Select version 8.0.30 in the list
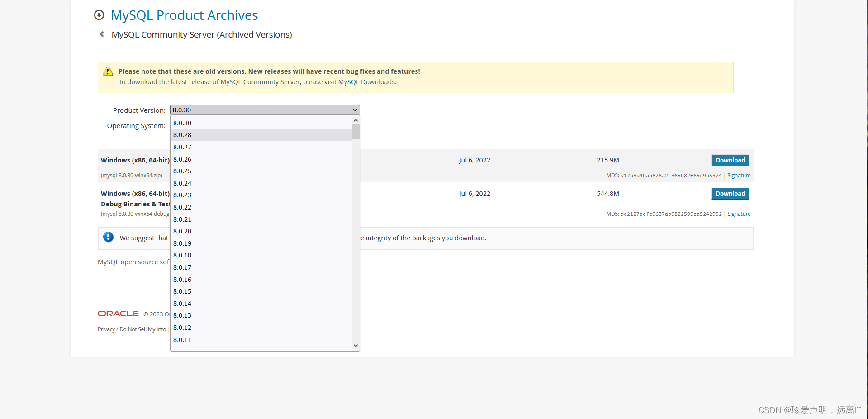The width and height of the screenshot is (868, 419). (261, 123)
